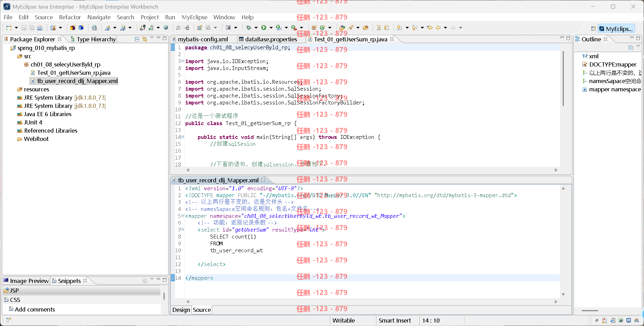Screen dimensions: 644x326
Task: Collapse the mapper element fold at line 5
Action: click(x=183, y=216)
